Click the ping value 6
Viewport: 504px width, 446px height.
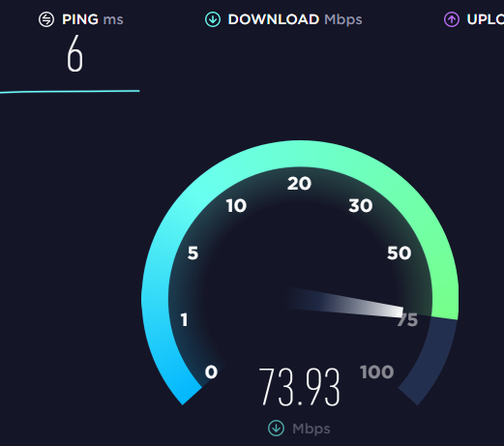[75, 53]
